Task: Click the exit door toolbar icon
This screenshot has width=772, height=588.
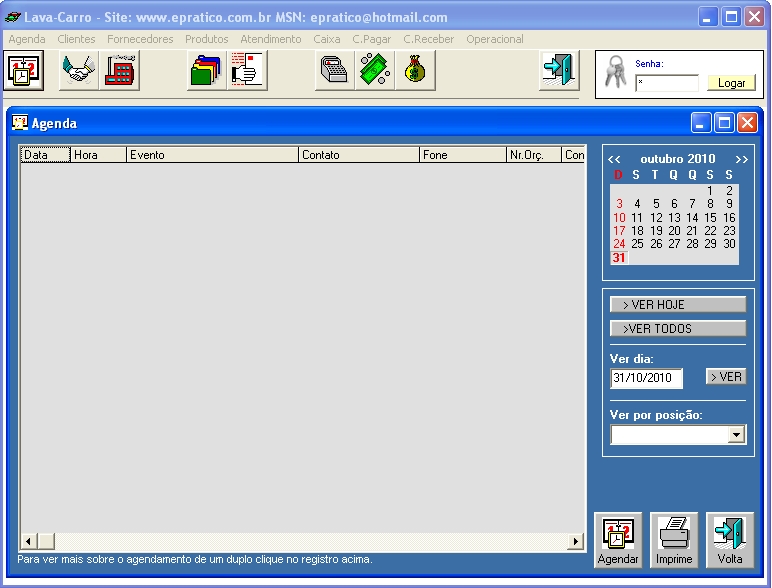Action: 558,71
